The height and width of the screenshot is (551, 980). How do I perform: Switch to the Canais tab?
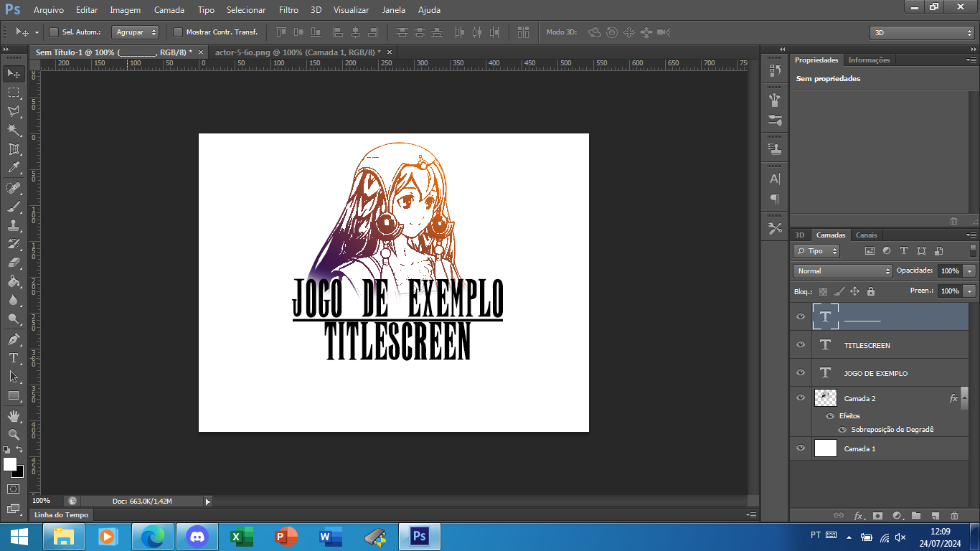(867, 235)
